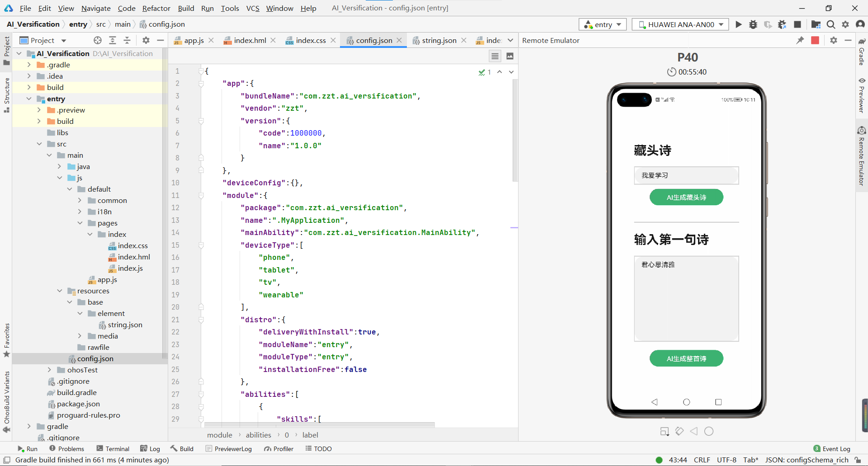Toggle the Previewer side panel
The image size is (868, 466).
click(x=862, y=95)
